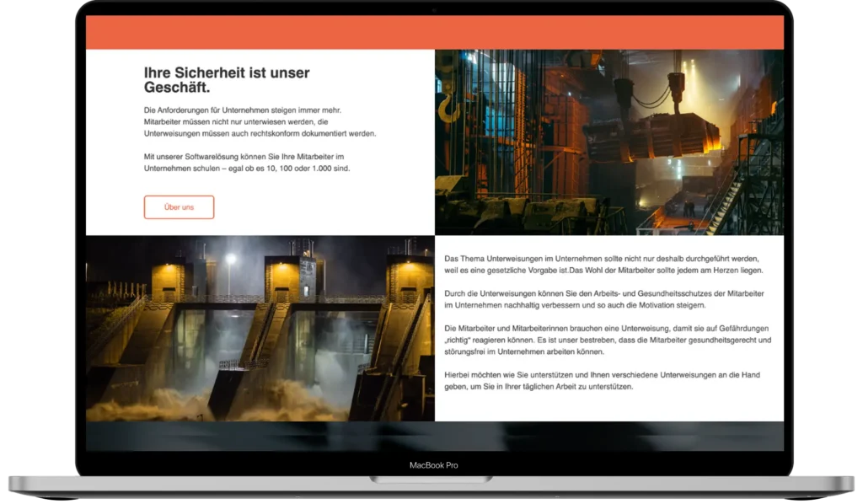The image size is (863, 504).
Task: Open the steel factory crane photo
Action: (609, 142)
